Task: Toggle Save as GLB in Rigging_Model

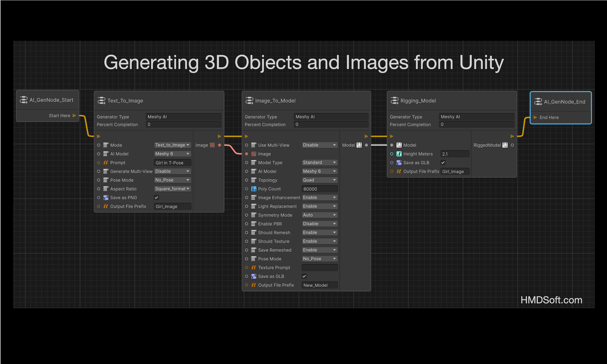Action: [443, 163]
